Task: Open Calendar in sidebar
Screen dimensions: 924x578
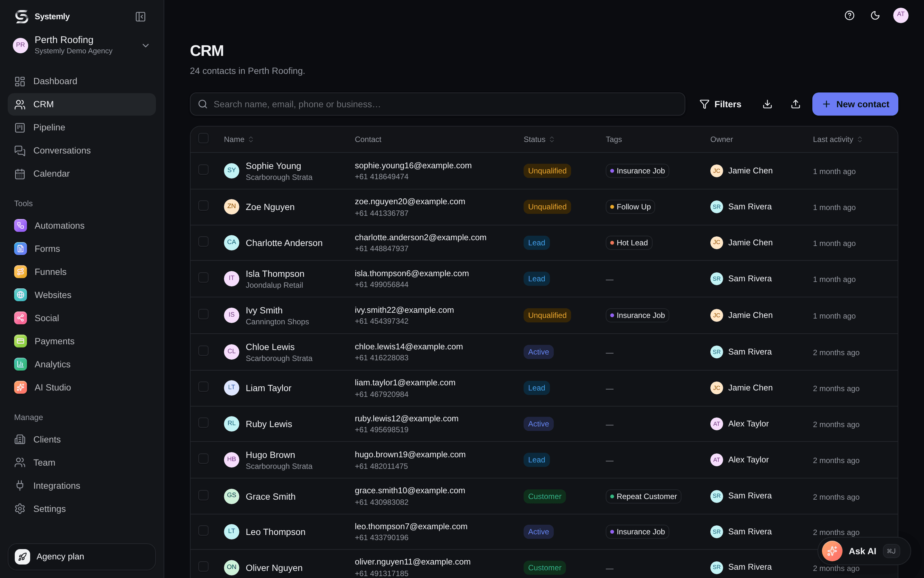Action: (82, 173)
